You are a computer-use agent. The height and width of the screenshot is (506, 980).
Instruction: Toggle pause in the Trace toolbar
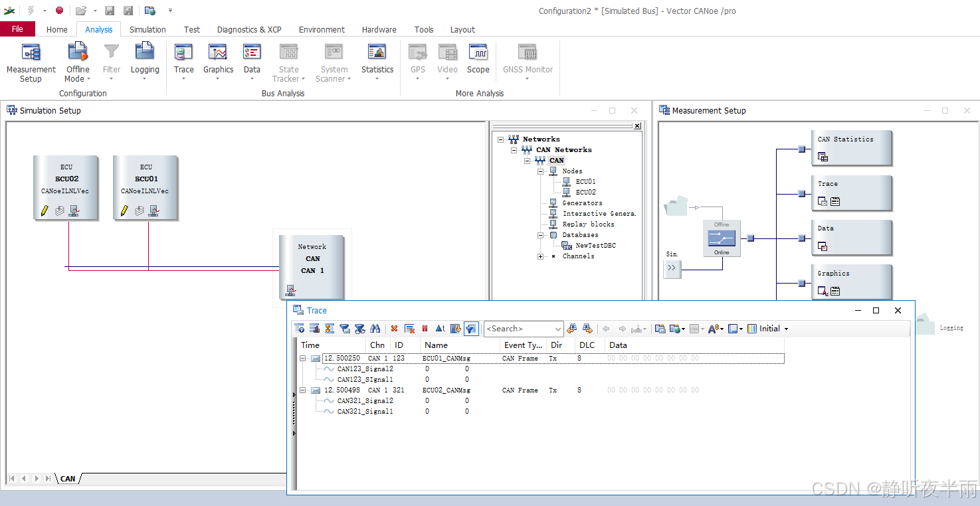[x=425, y=329]
